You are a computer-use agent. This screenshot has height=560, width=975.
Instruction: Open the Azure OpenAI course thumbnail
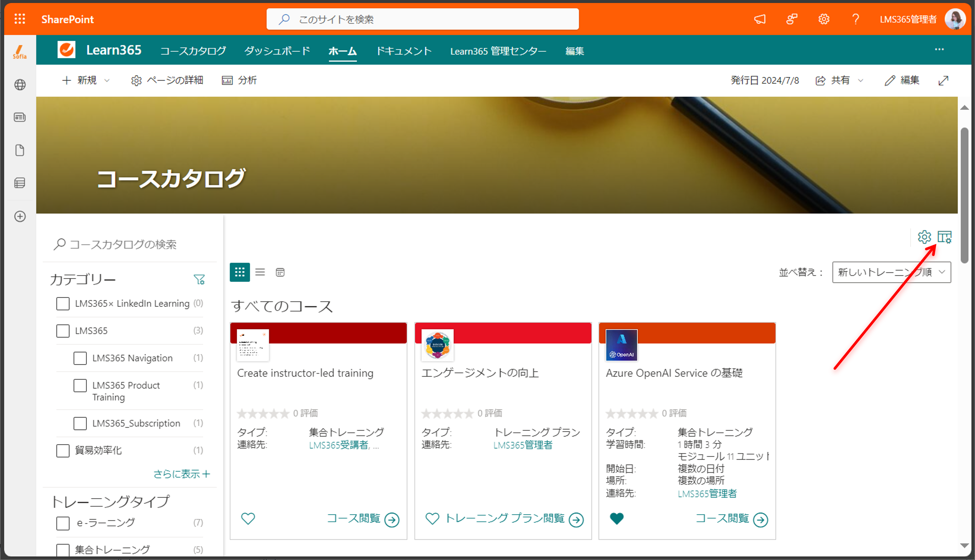coord(621,345)
